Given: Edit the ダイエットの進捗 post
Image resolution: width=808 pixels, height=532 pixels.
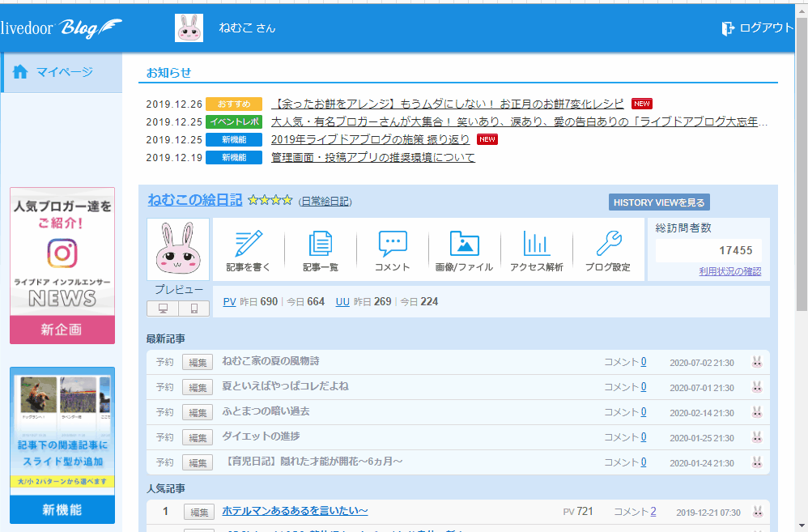Looking at the screenshot, I should pyautogui.click(x=198, y=437).
